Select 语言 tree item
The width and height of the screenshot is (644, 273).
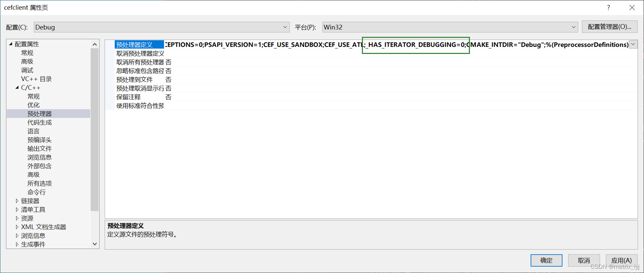[x=33, y=131]
